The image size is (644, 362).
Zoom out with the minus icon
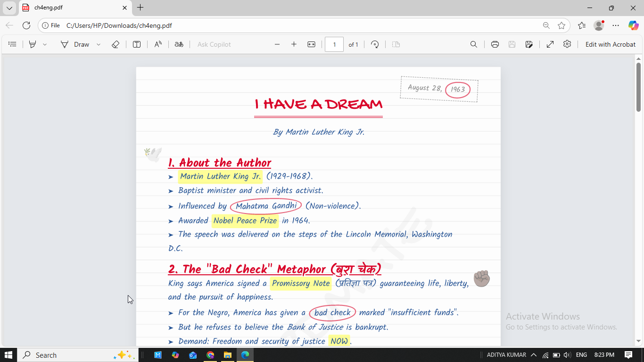click(x=277, y=44)
